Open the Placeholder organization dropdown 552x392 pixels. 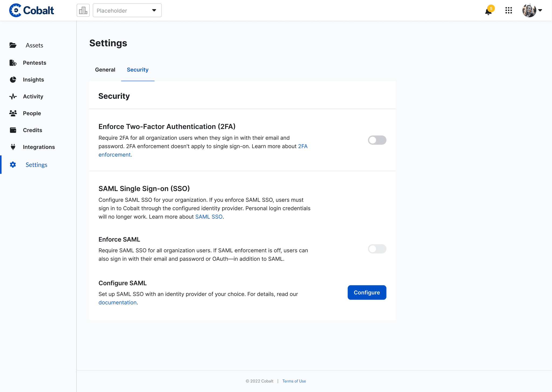[127, 10]
